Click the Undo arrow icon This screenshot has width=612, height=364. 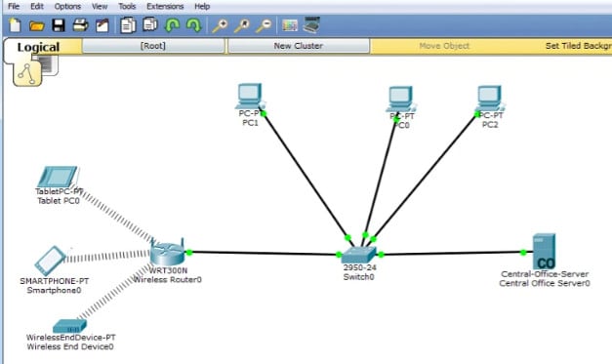coord(172,25)
